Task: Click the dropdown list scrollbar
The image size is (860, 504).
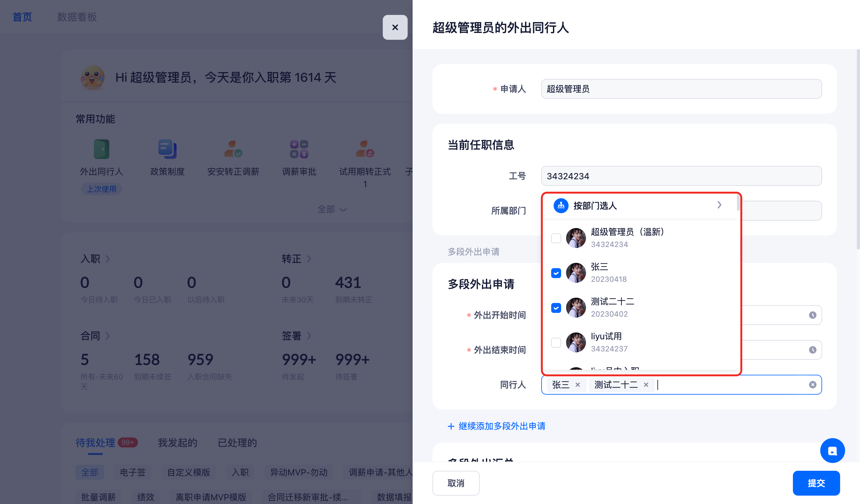Action: [738, 203]
